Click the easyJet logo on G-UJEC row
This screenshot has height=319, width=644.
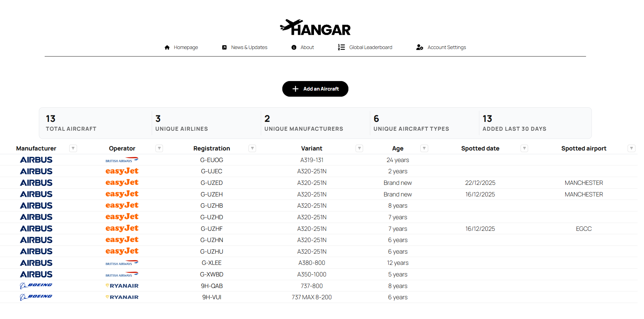[x=122, y=171]
